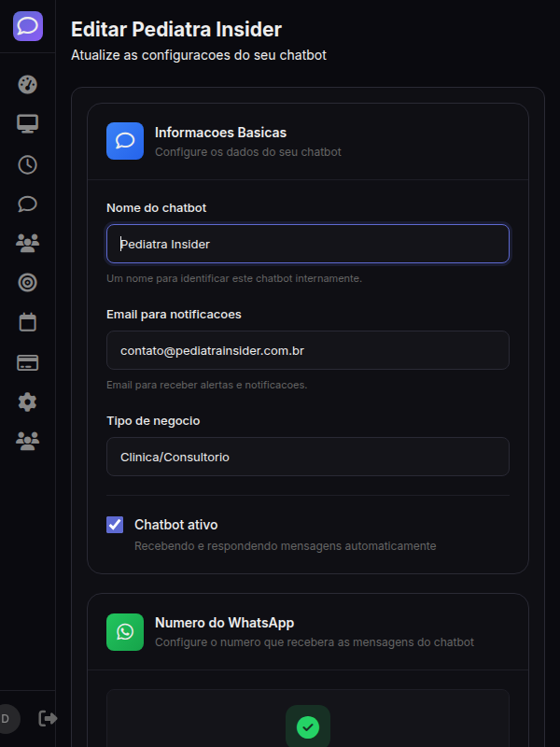Open the D profile avatar
The width and height of the screenshot is (560, 747).
click(7, 719)
